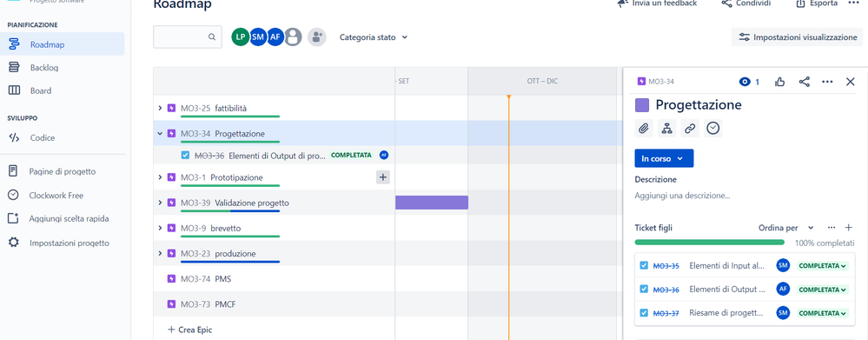Click Invia un feedback
The width and height of the screenshot is (868, 340).
[x=657, y=3]
